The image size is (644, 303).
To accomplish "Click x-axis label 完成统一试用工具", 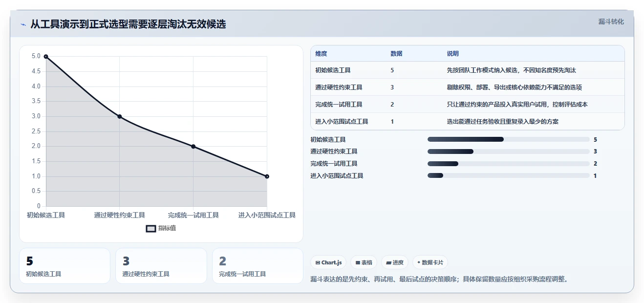I will [193, 215].
